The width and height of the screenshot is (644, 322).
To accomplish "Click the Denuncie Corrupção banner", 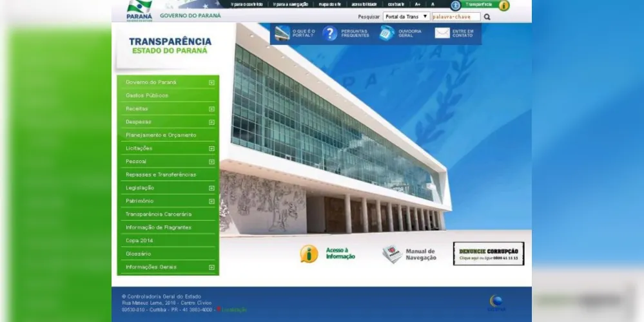I will click(489, 254).
